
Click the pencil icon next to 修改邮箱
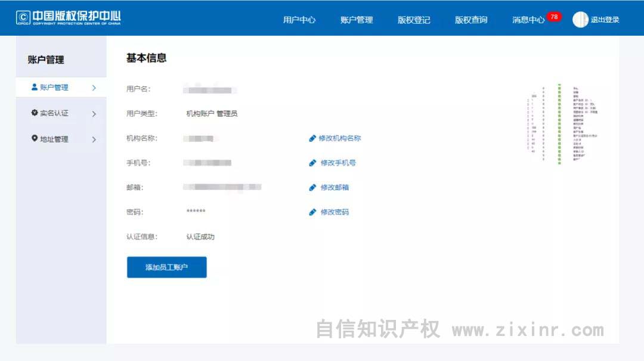pyautogui.click(x=312, y=188)
